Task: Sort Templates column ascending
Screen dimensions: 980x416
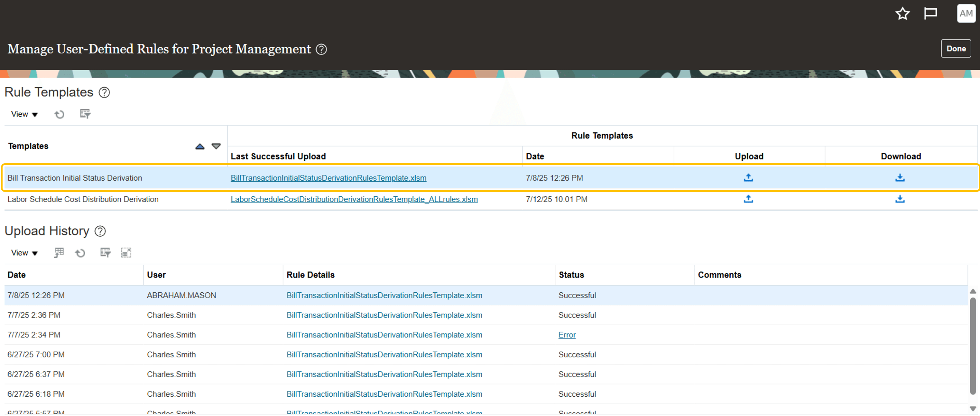Action: 200,146
